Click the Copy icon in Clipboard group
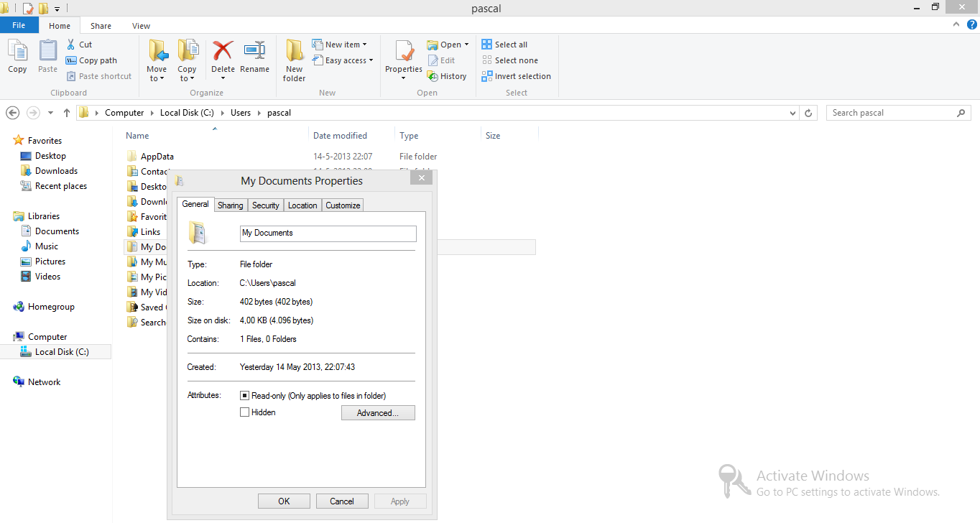This screenshot has width=980, height=523. point(17,56)
